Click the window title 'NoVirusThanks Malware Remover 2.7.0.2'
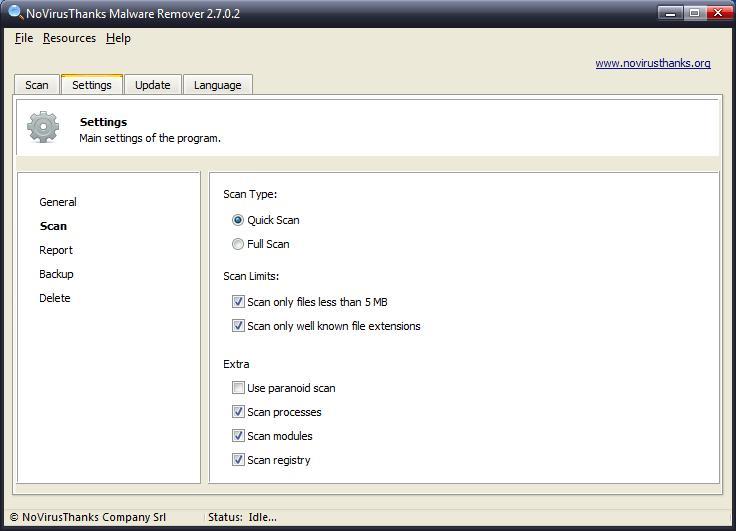Viewport: 736px width, 531px height. [133, 13]
